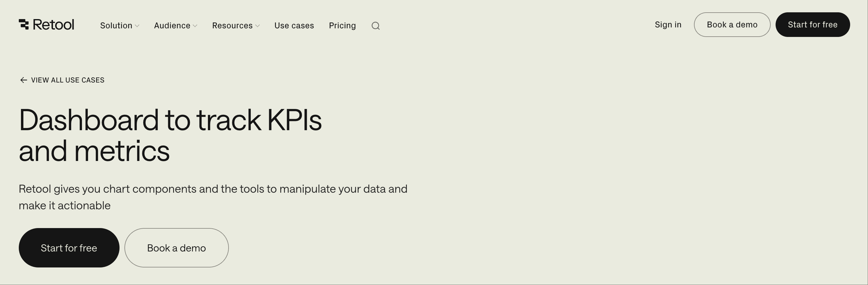This screenshot has width=868, height=285.
Task: Expand the chevron next to Resources
Action: tap(258, 26)
